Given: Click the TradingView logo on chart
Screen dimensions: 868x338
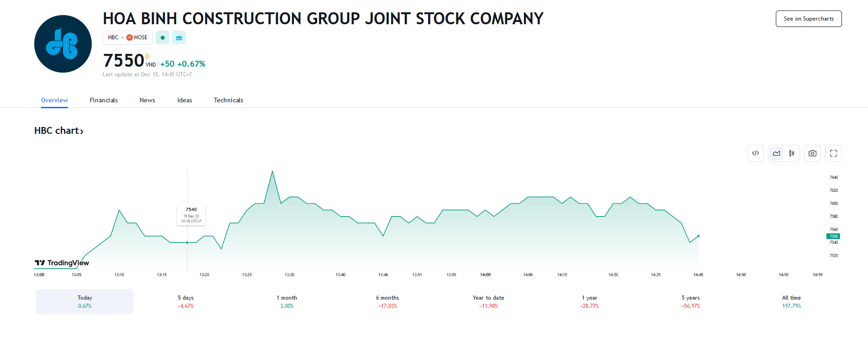Looking at the screenshot, I should click(x=62, y=263).
